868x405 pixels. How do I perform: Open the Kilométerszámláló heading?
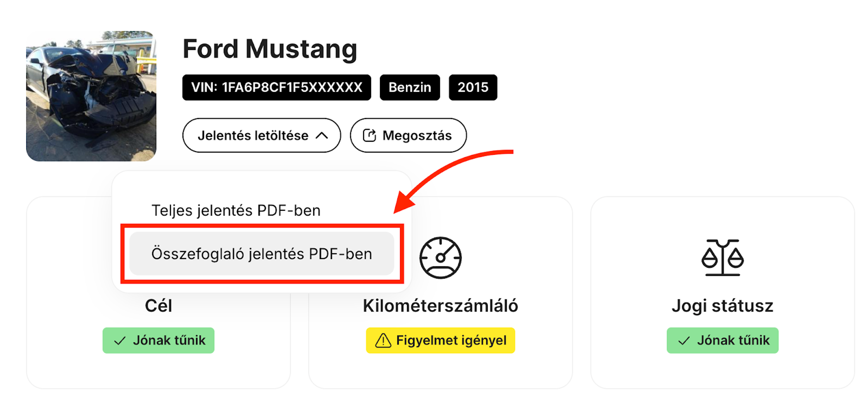440,306
